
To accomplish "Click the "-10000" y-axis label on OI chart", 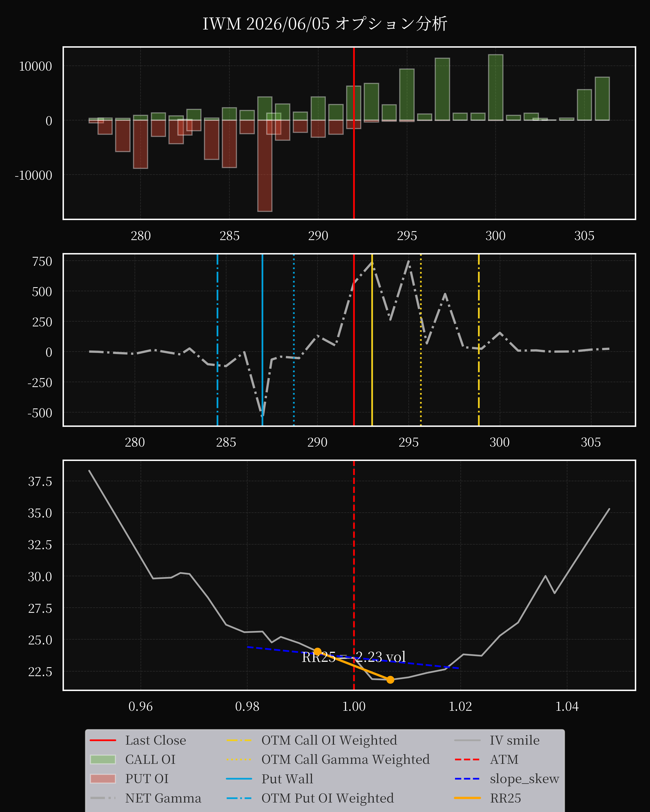I will pos(33,175).
